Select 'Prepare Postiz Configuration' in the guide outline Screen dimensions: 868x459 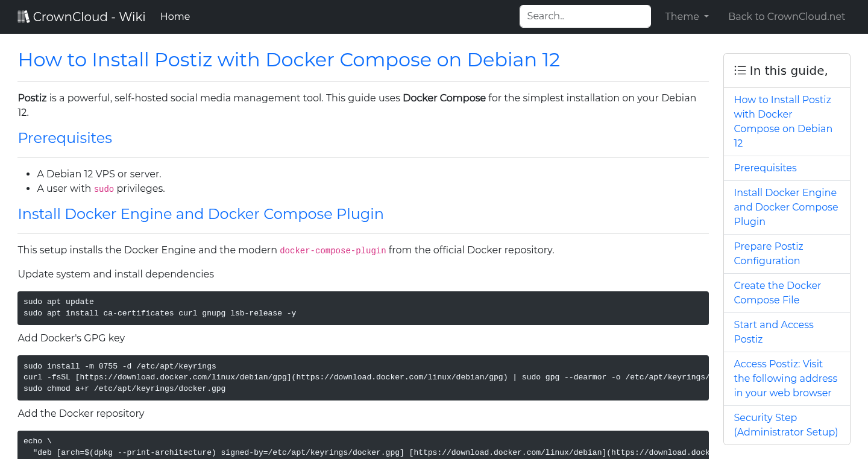[769, 253]
